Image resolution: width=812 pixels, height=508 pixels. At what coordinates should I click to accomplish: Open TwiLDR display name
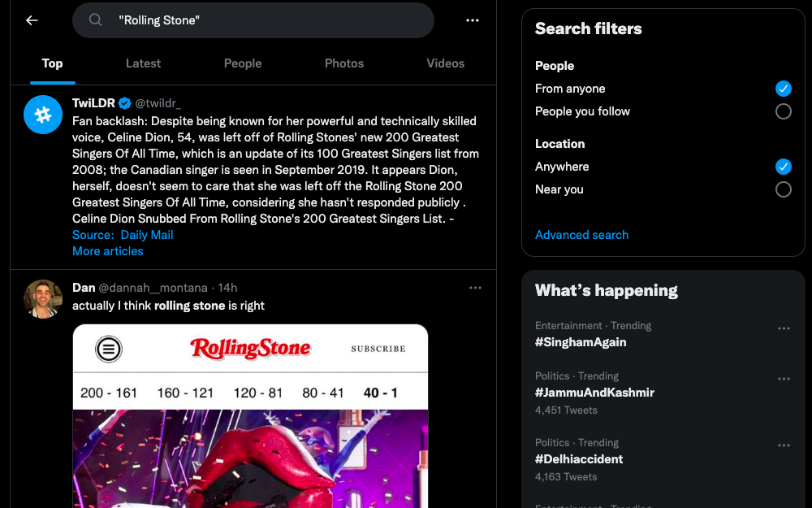coord(93,102)
